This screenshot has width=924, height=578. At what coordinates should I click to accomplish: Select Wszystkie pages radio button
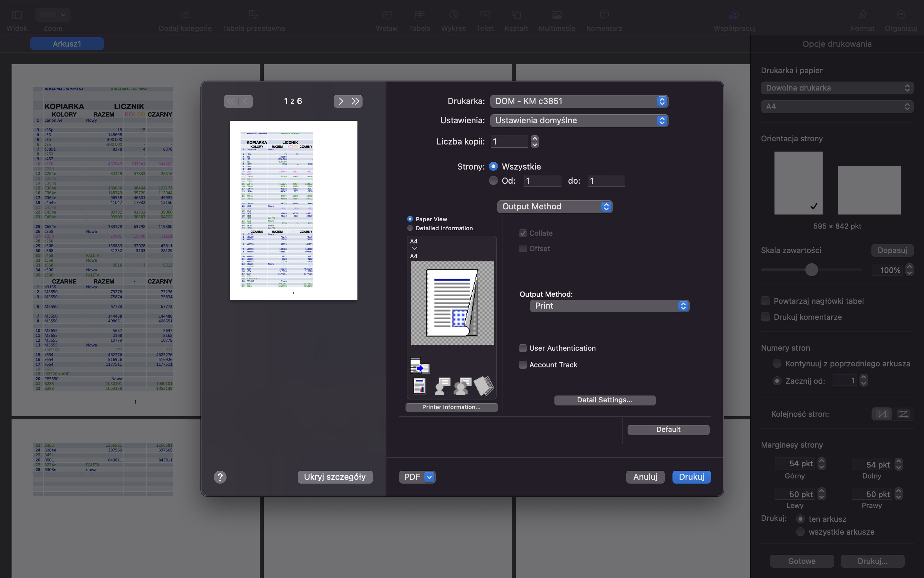493,166
